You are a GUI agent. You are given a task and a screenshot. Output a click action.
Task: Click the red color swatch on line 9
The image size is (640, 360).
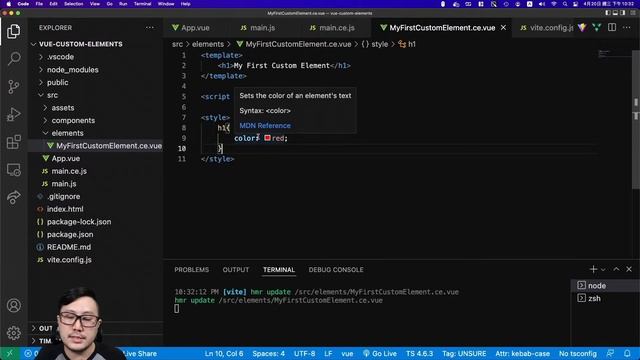tap(267, 138)
